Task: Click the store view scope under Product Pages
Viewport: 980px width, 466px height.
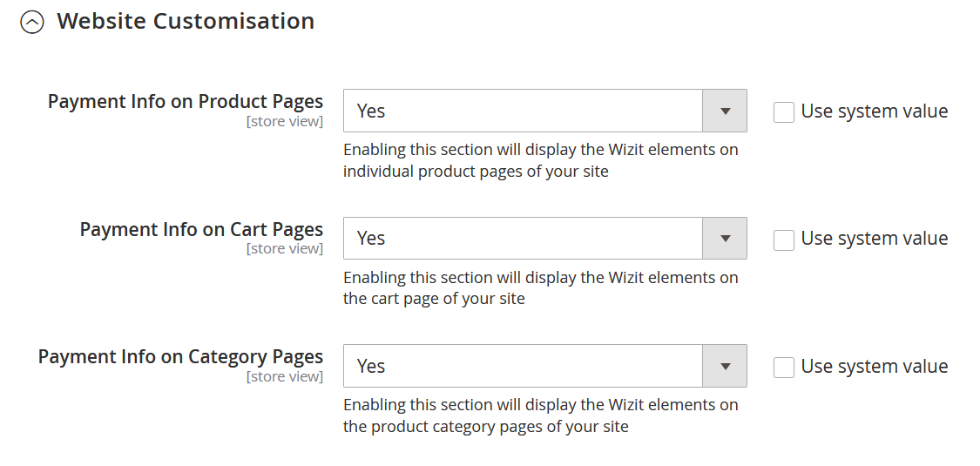Action: (x=284, y=121)
